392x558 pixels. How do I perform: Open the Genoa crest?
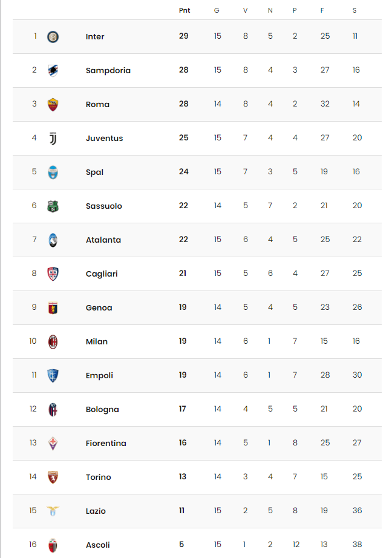53,308
